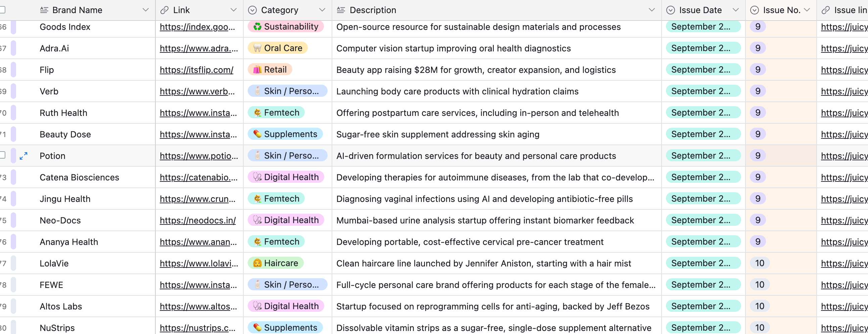The width and height of the screenshot is (868, 334).
Task: Open the Catena Biosciences website link
Action: pos(198,177)
